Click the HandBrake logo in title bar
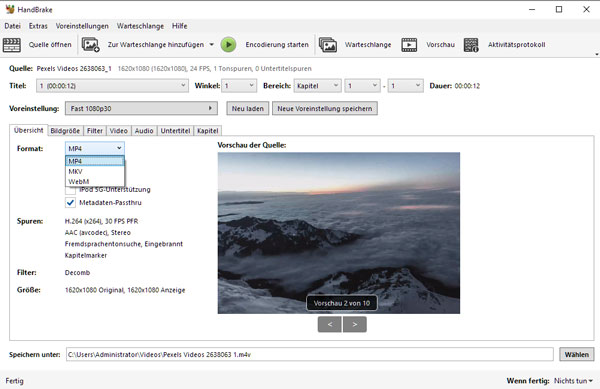The height and width of the screenshot is (389, 600). point(10,9)
